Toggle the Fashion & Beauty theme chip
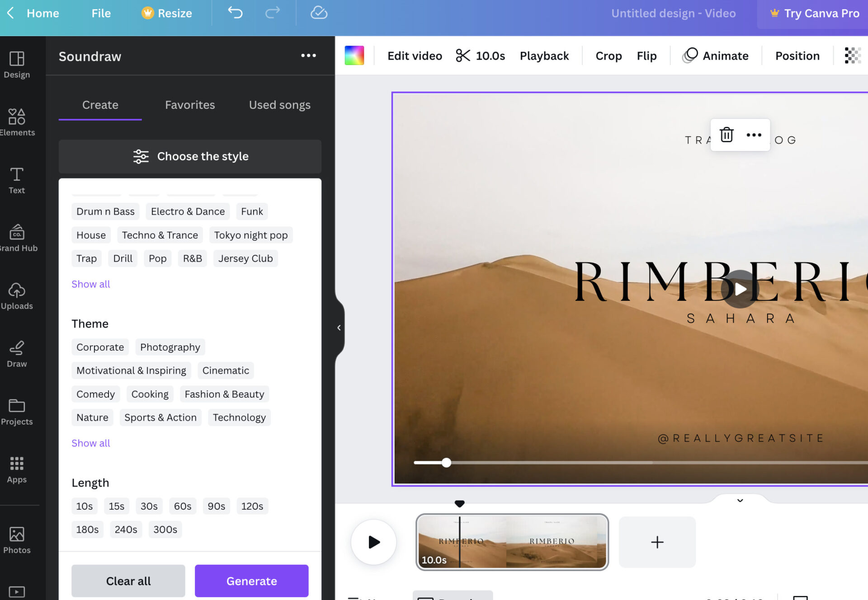The height and width of the screenshot is (600, 868). coord(224,394)
